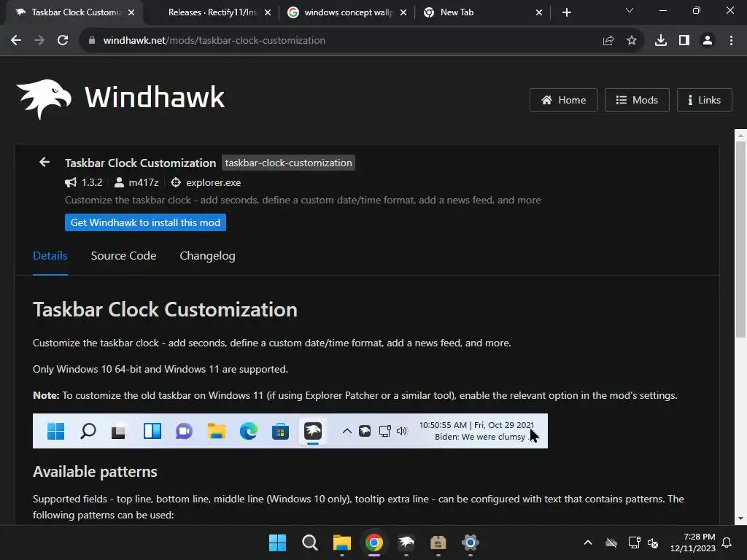Screen dimensions: 747x560
Task: Click the taskbar preview screenshot image
Action: 290,431
